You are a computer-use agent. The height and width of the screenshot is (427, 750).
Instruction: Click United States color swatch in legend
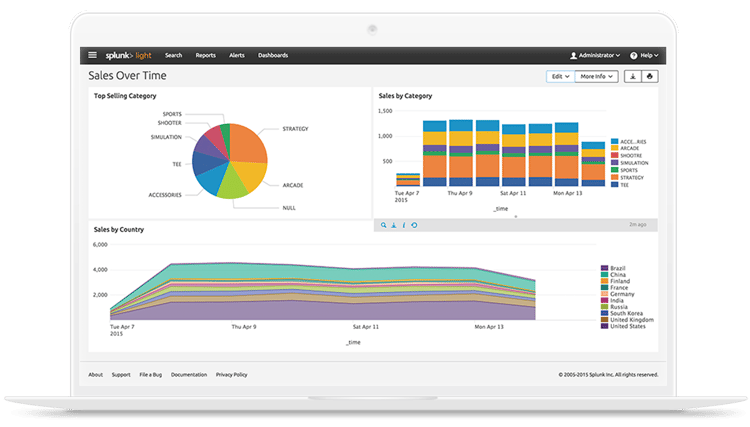603,326
